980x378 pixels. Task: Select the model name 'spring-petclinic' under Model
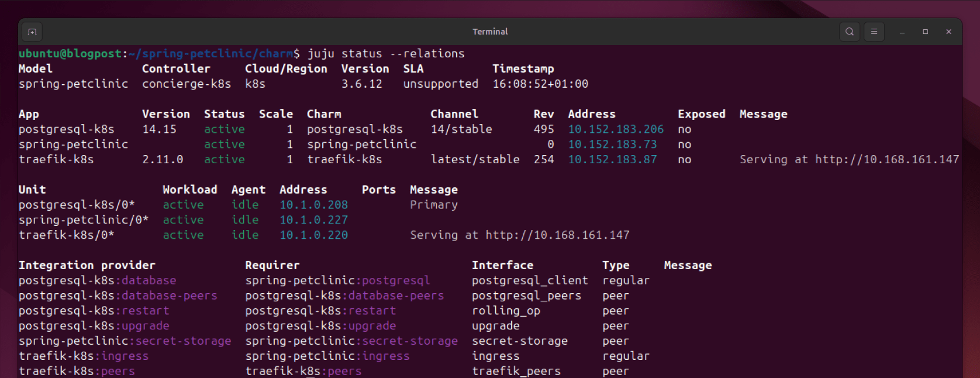[x=73, y=84]
